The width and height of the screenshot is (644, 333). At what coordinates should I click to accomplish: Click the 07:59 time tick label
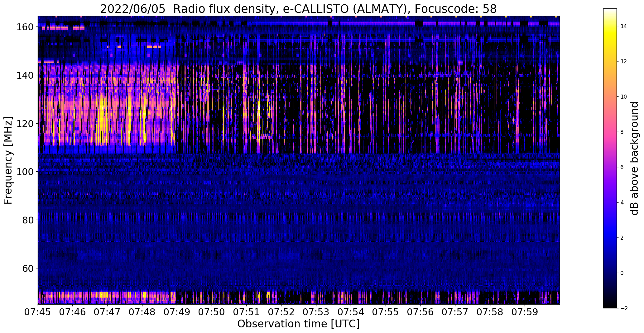pos(525,312)
